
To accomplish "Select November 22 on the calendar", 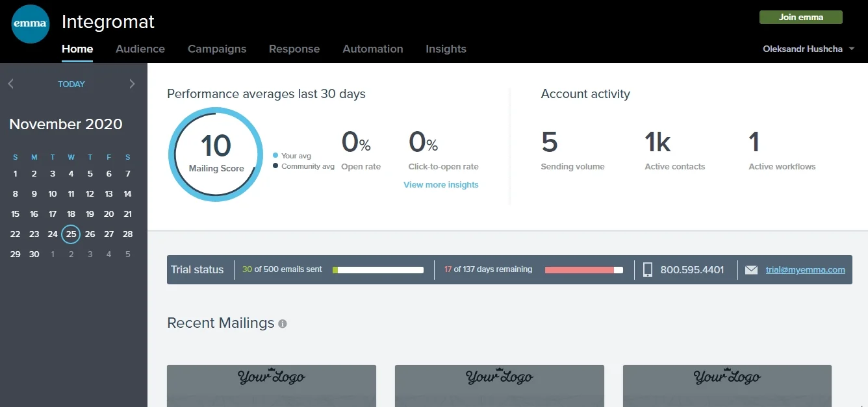I will [x=16, y=234].
